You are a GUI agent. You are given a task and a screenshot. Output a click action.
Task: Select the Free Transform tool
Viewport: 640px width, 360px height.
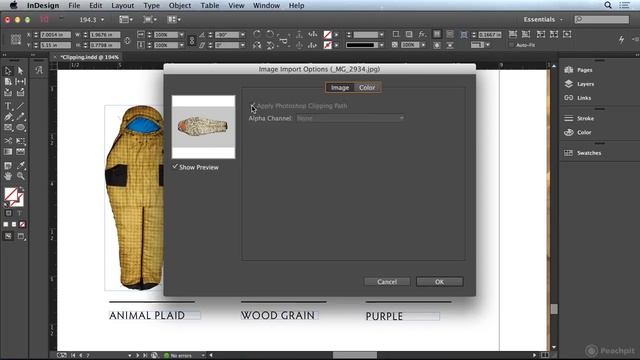(20, 141)
